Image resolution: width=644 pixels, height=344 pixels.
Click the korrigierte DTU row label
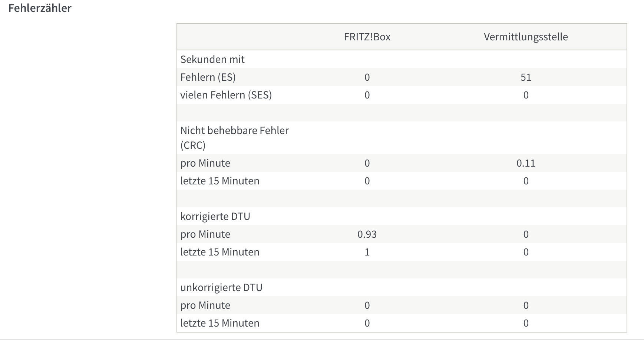(215, 216)
